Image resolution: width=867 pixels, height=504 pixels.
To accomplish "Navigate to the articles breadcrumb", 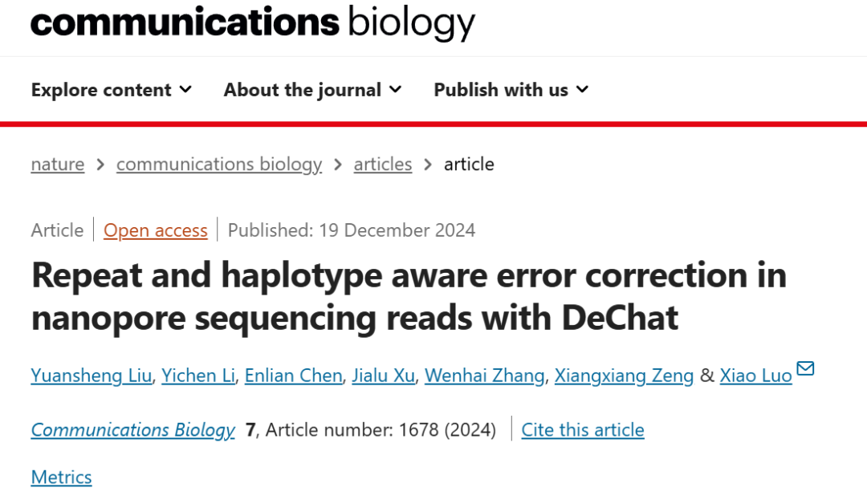I will coord(383,165).
